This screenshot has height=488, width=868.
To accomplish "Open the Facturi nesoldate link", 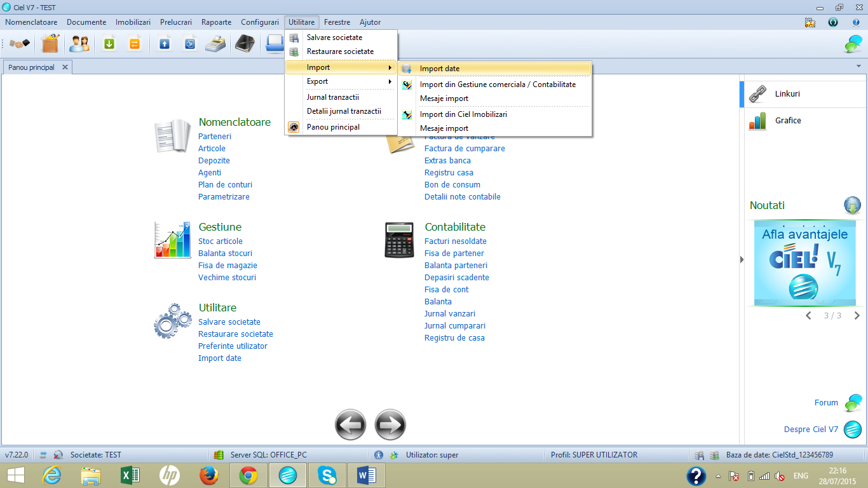I will tap(456, 241).
